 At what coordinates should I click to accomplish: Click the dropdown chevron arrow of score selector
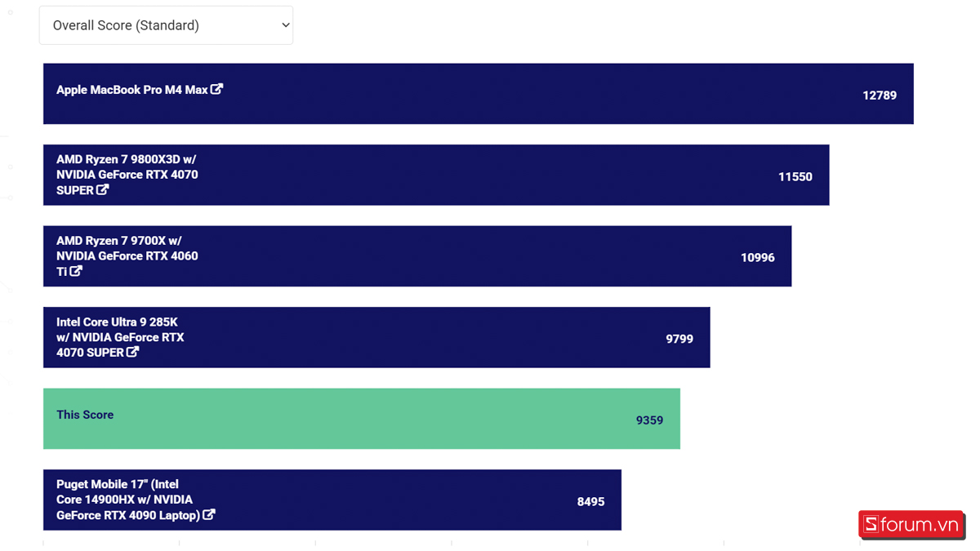click(286, 25)
